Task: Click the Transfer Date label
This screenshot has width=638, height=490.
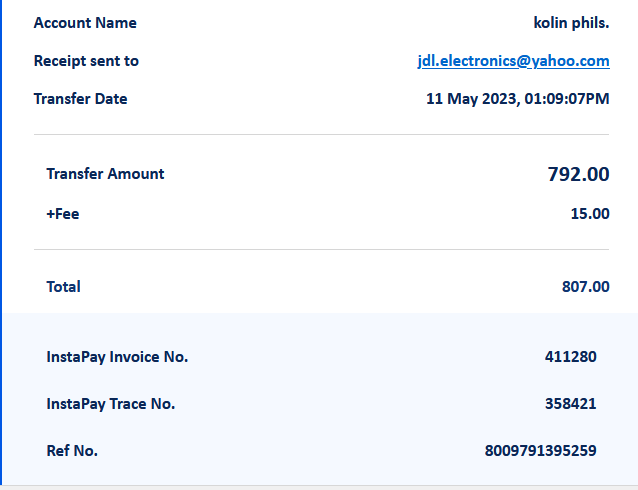Action: click(x=80, y=99)
